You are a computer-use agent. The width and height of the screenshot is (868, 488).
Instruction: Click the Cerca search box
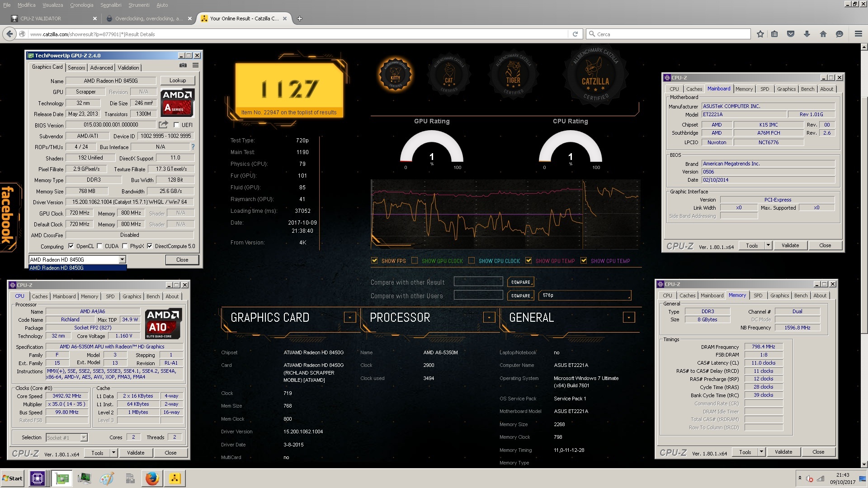[669, 34]
